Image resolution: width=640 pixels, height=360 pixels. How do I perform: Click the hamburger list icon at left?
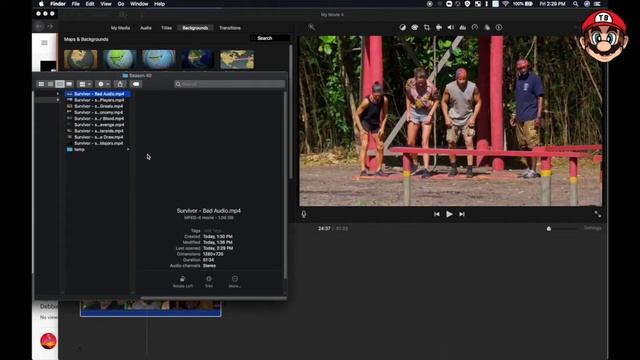pos(44,42)
